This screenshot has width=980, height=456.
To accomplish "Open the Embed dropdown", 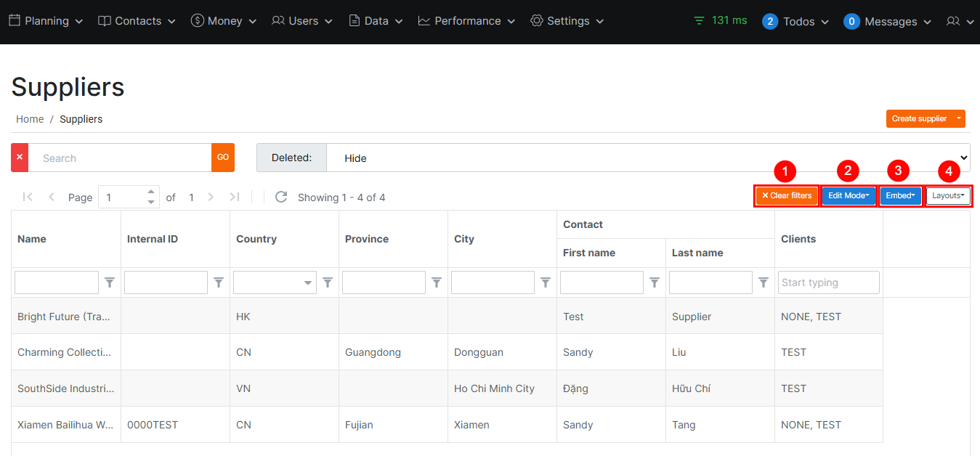I will point(900,196).
